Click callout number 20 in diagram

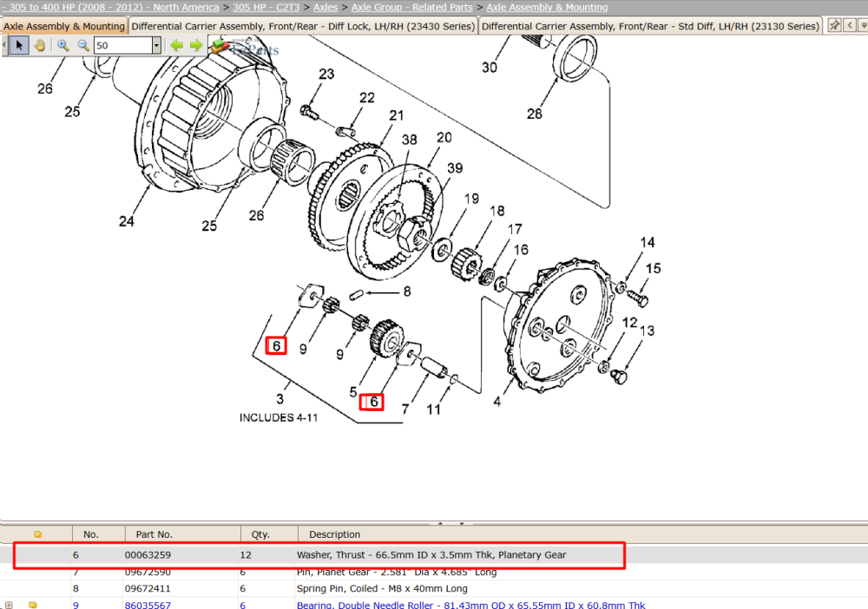[x=444, y=137]
